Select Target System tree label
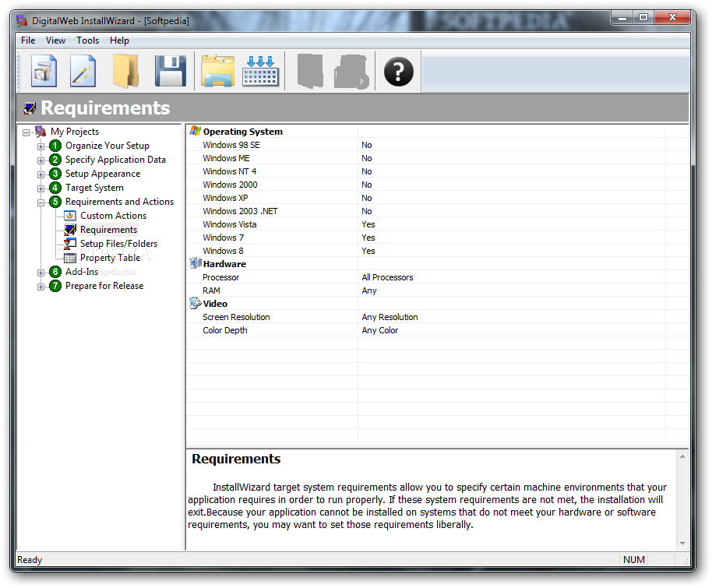Image resolution: width=712 pixels, height=588 pixels. 94,188
